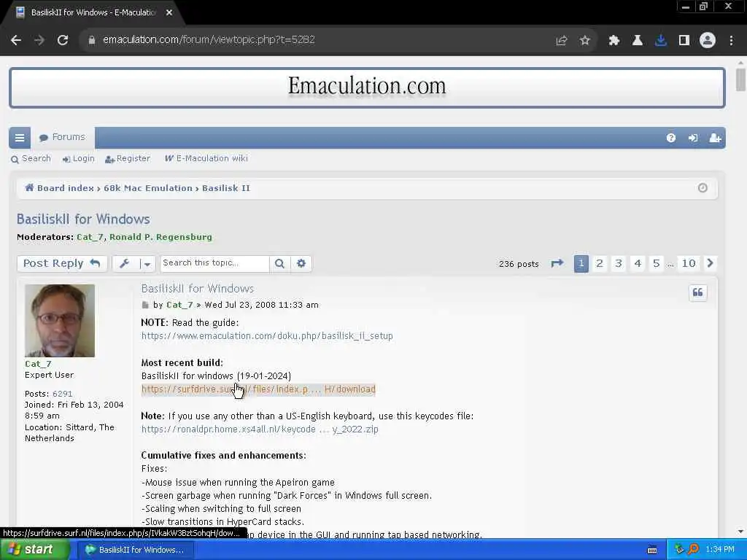Click the browser forward arrow
Image resolution: width=747 pixels, height=560 pixels.
(x=39, y=40)
